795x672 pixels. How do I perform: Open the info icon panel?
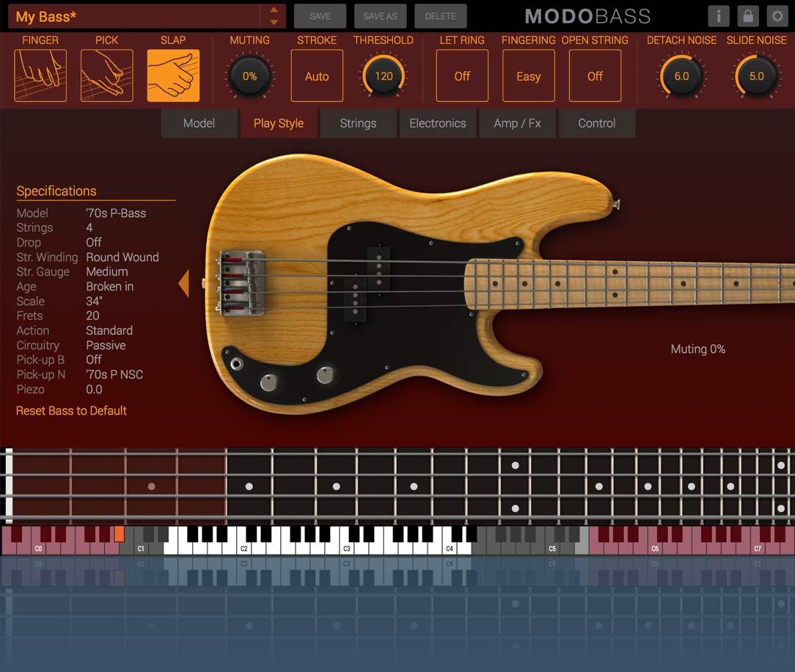[718, 16]
